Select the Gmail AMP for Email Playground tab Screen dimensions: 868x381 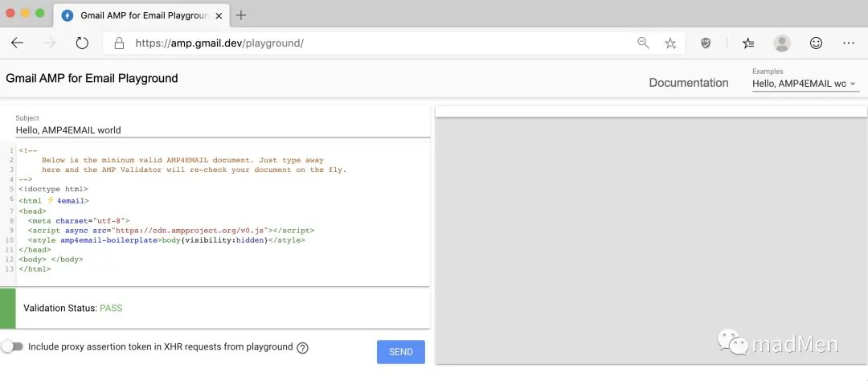[x=141, y=15]
